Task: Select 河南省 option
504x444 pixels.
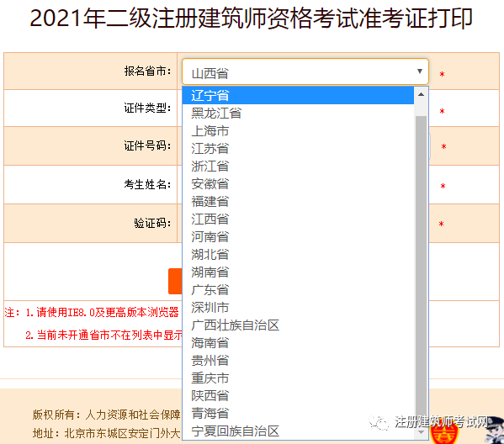Action: point(298,237)
